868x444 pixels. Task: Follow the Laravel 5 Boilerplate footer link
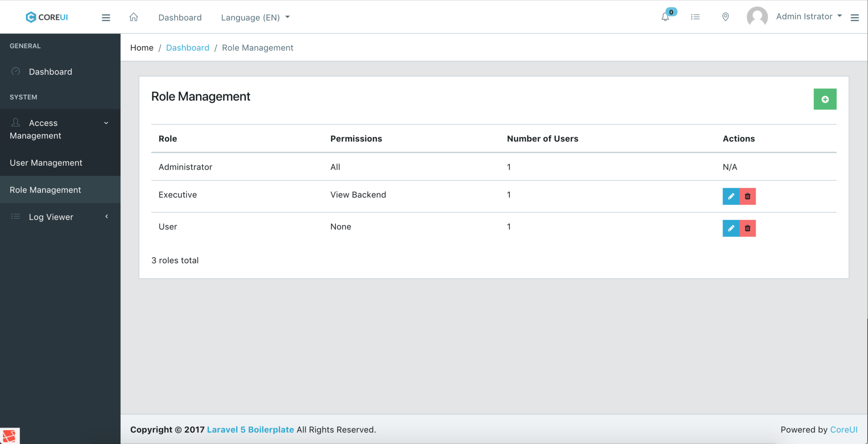[250, 429]
